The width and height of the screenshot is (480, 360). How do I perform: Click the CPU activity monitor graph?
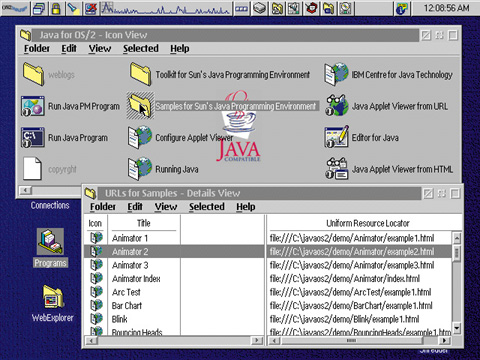166,9
